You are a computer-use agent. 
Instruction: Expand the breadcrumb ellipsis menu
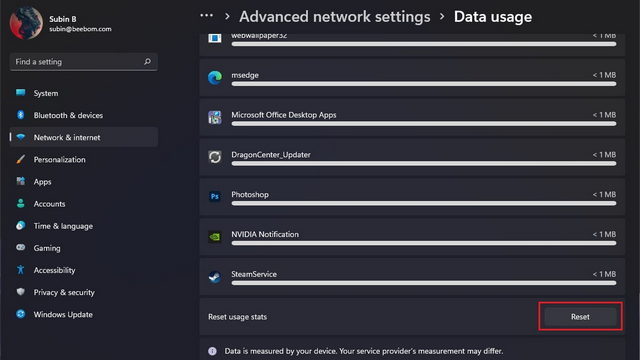207,16
